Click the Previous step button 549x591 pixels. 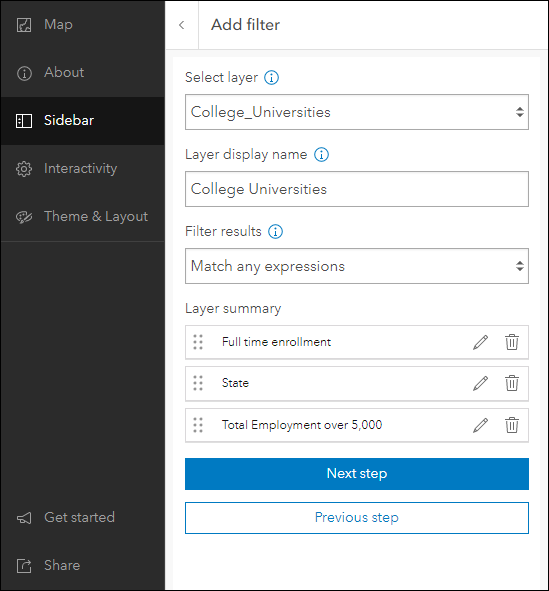coord(357,518)
